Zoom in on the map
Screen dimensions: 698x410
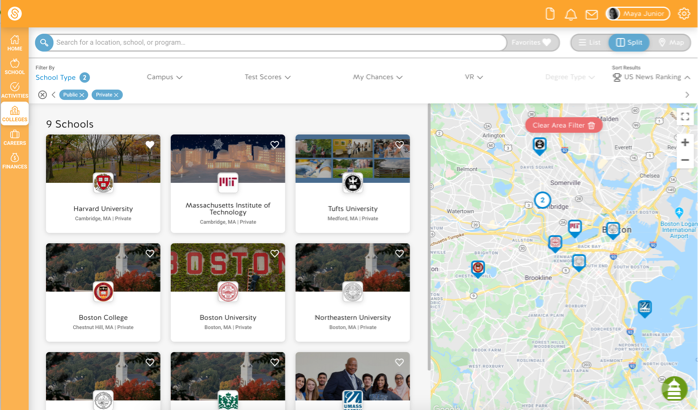[x=685, y=142]
